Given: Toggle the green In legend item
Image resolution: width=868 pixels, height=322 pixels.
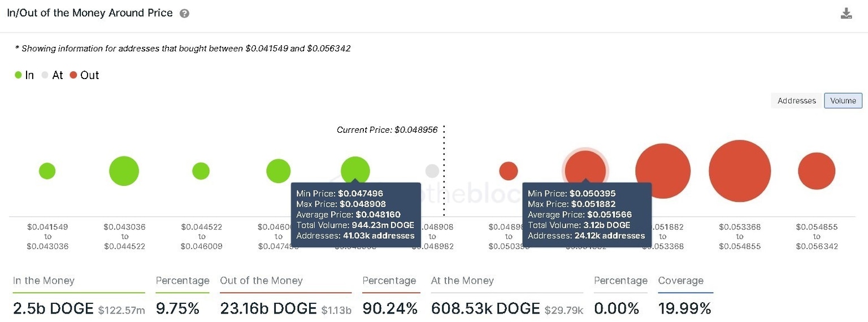Looking at the screenshot, I should 24,75.
